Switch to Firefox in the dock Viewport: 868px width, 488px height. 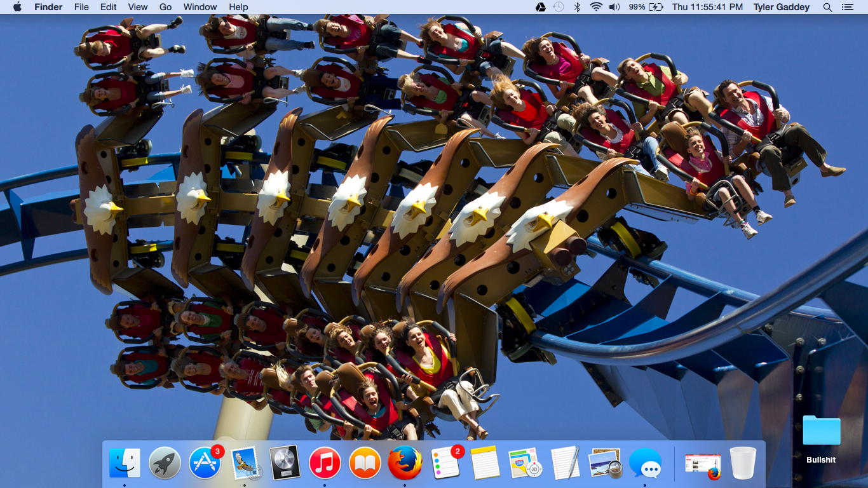[x=405, y=463]
